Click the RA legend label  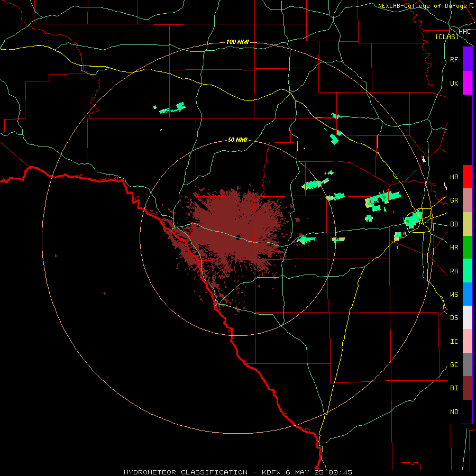click(454, 271)
